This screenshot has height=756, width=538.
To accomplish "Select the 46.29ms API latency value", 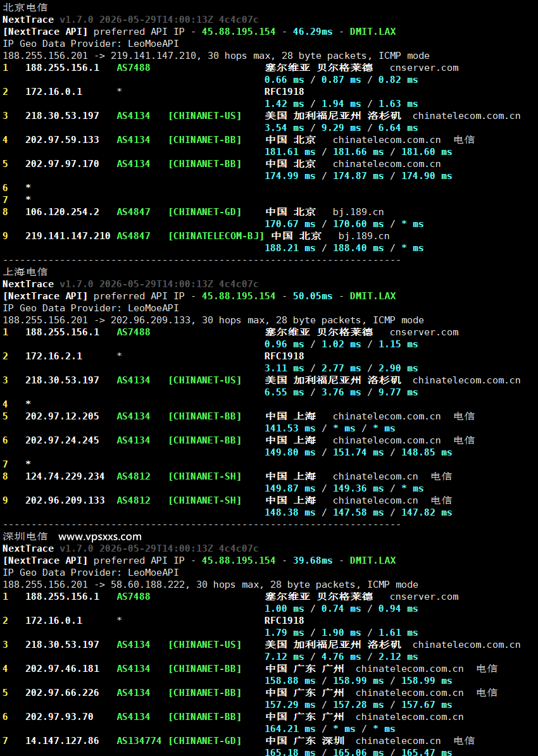I will (313, 32).
